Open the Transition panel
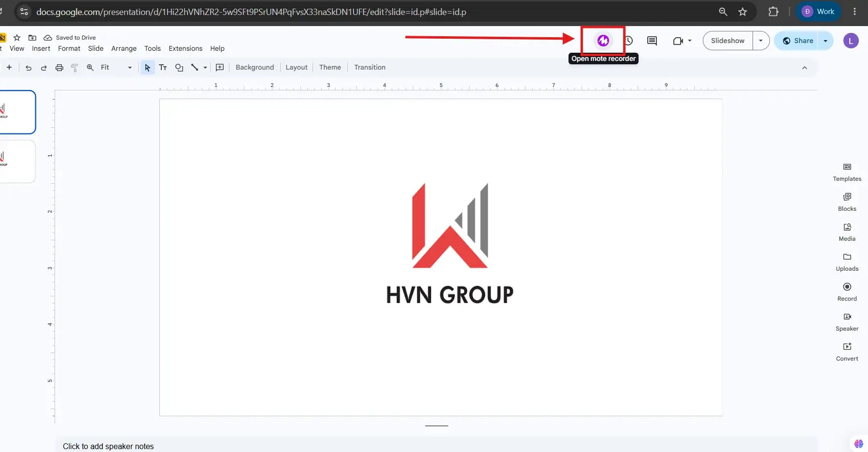Screen dimensions: 868x452 (370, 68)
